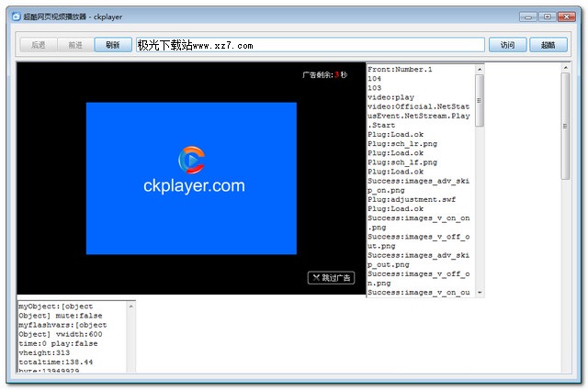
Task: Refresh the page with 刷新 button
Action: [x=113, y=45]
